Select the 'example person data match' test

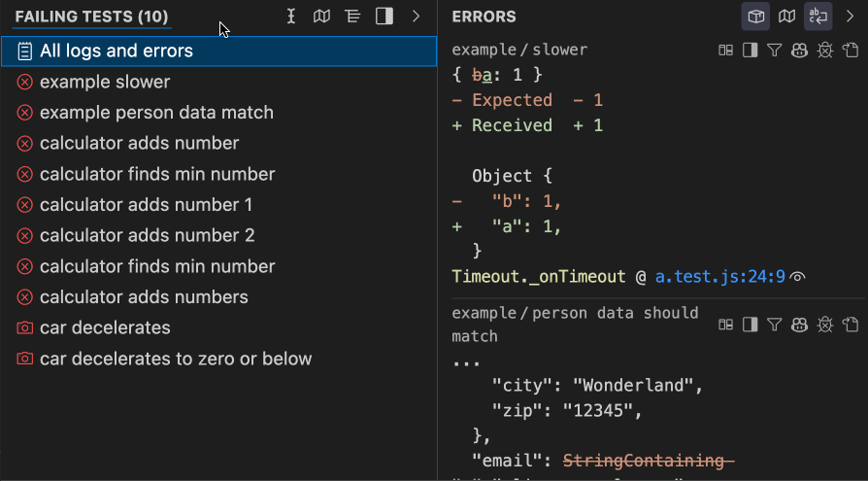[x=156, y=113]
